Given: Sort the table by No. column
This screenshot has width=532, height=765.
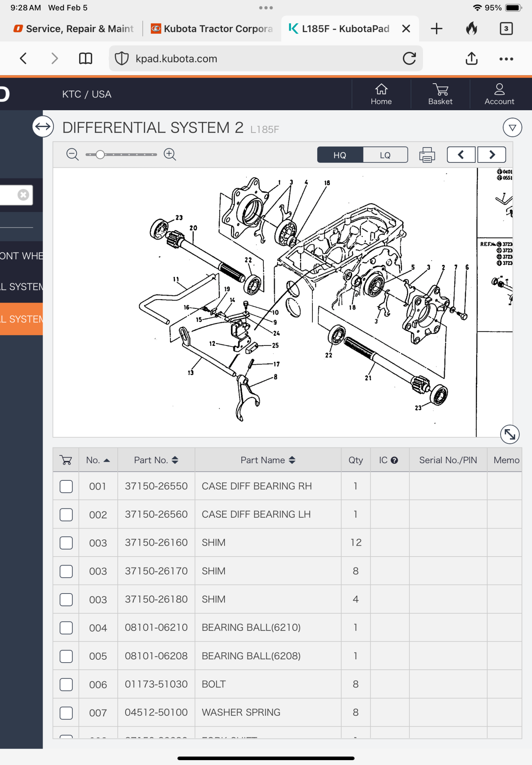Looking at the screenshot, I should pos(98,460).
